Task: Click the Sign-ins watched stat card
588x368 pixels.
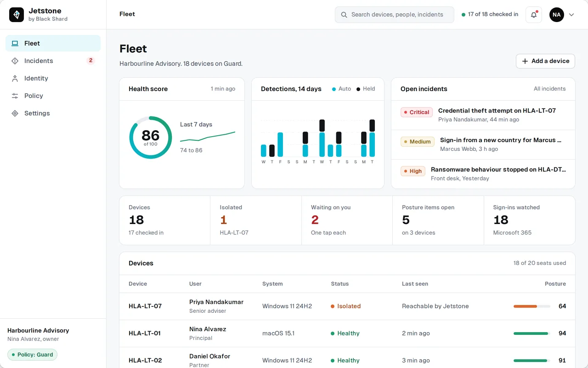Action: [529, 220]
